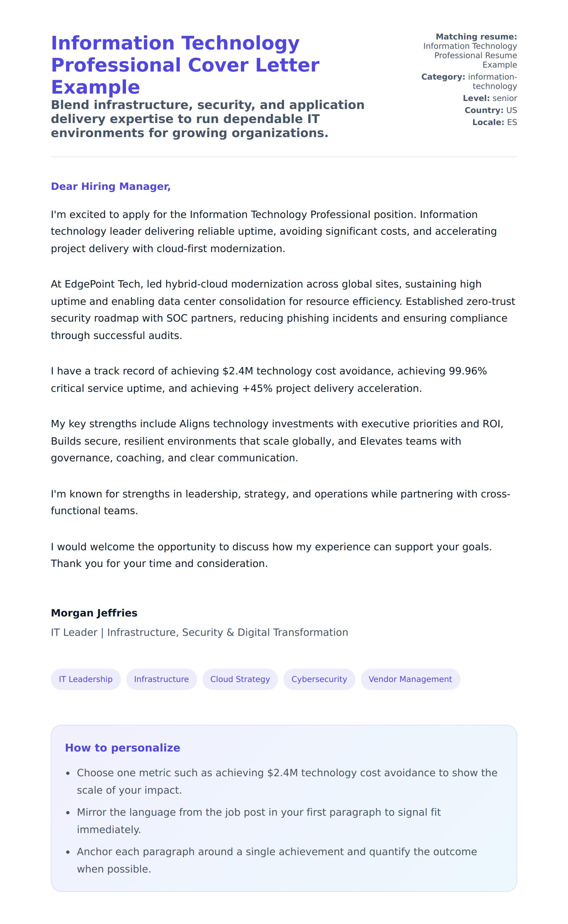This screenshot has height=924, width=568.
Task: Select the Infrastructure skill chip
Action: 161,679
